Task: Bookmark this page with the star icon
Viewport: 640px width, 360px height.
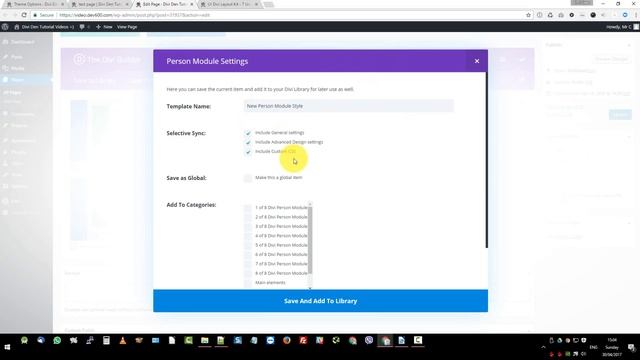Action: pos(528,15)
